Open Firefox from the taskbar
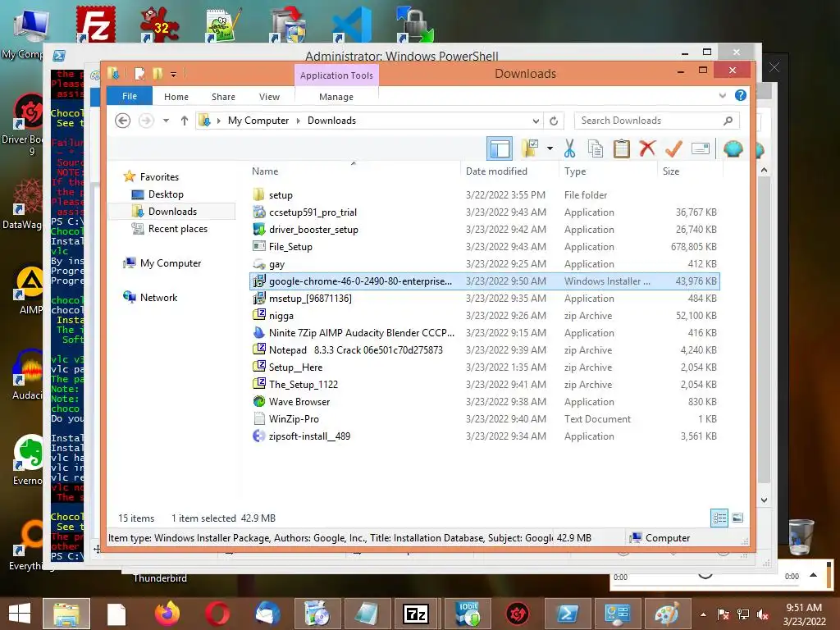 click(x=167, y=614)
